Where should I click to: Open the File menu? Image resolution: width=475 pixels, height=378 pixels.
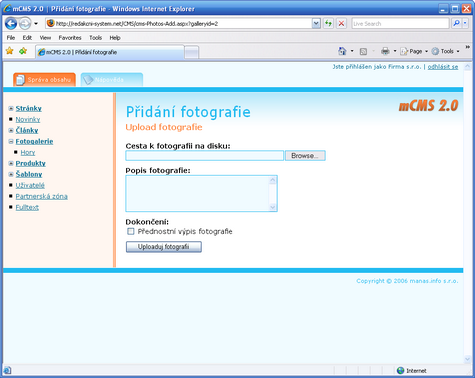[x=11, y=38]
